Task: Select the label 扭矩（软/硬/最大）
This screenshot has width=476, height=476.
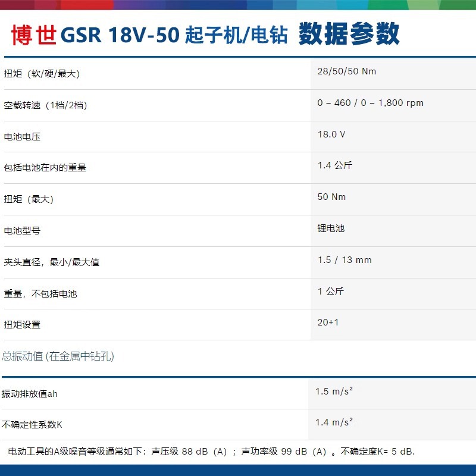Action: tap(42, 73)
